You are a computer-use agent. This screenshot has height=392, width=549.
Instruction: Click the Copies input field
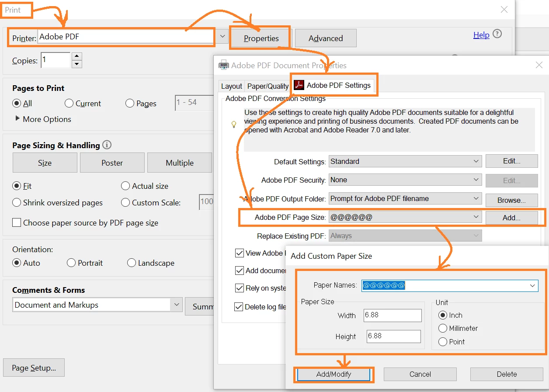[x=56, y=60]
